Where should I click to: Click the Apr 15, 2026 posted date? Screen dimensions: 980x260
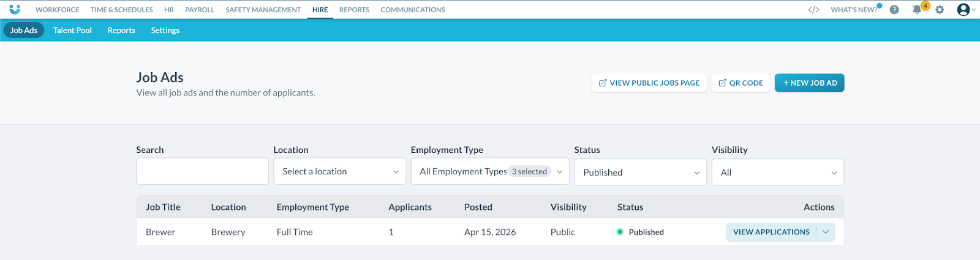pyautogui.click(x=490, y=232)
